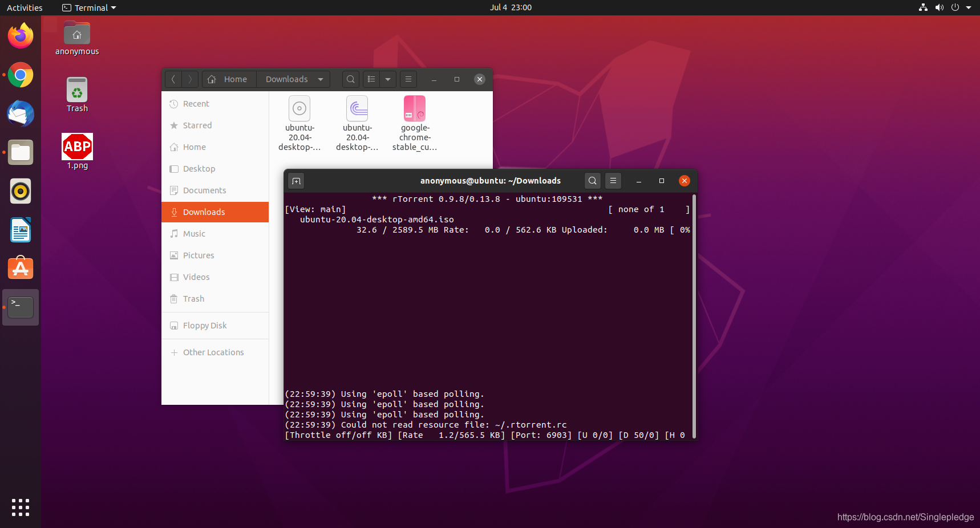This screenshot has height=528, width=980.
Task: Open Ubuntu Software store
Action: [x=21, y=269]
